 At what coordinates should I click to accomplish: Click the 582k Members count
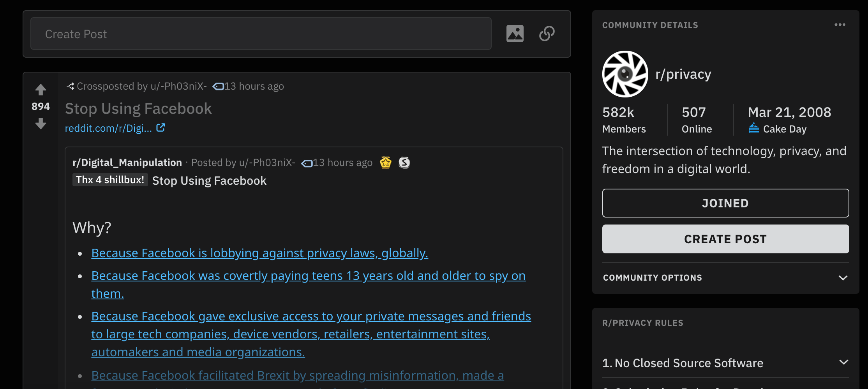point(624,120)
